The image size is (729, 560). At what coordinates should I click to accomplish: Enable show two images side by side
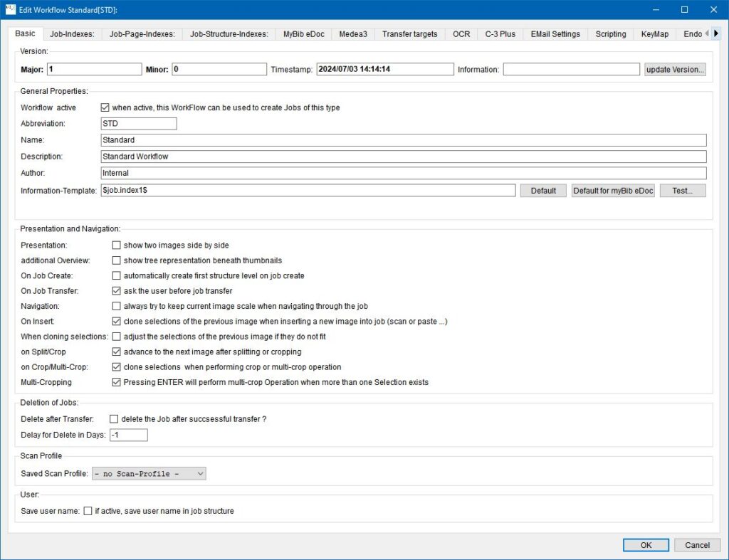[116, 245]
